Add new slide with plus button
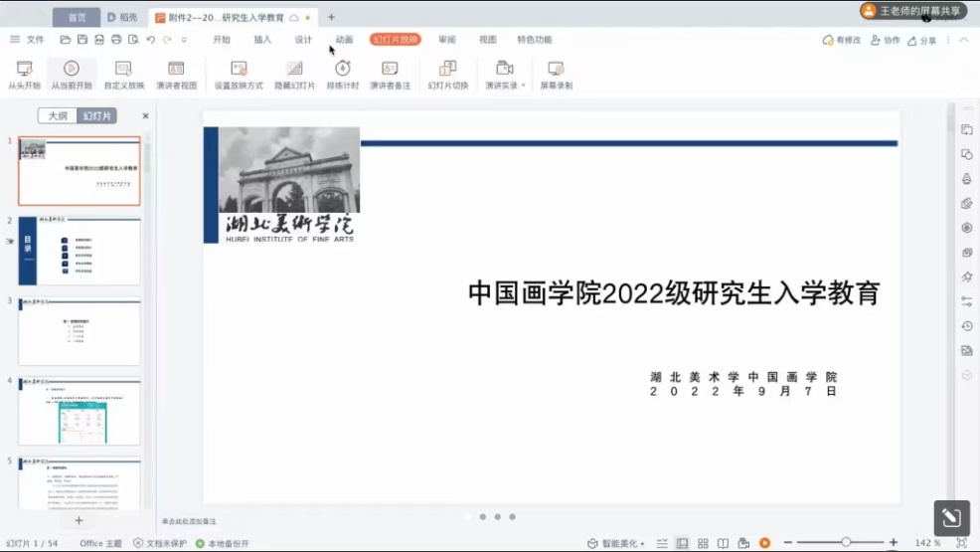This screenshot has width=980, height=552. click(80, 520)
